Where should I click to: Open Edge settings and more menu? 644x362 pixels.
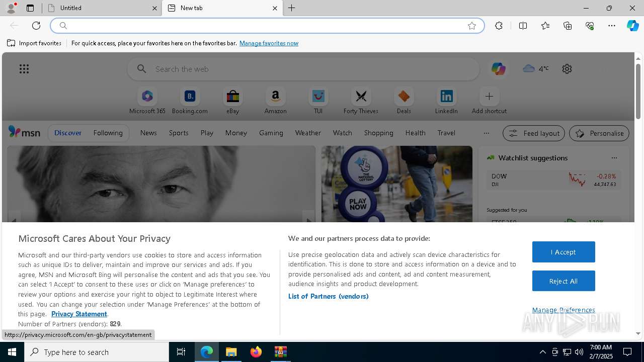pyautogui.click(x=612, y=26)
